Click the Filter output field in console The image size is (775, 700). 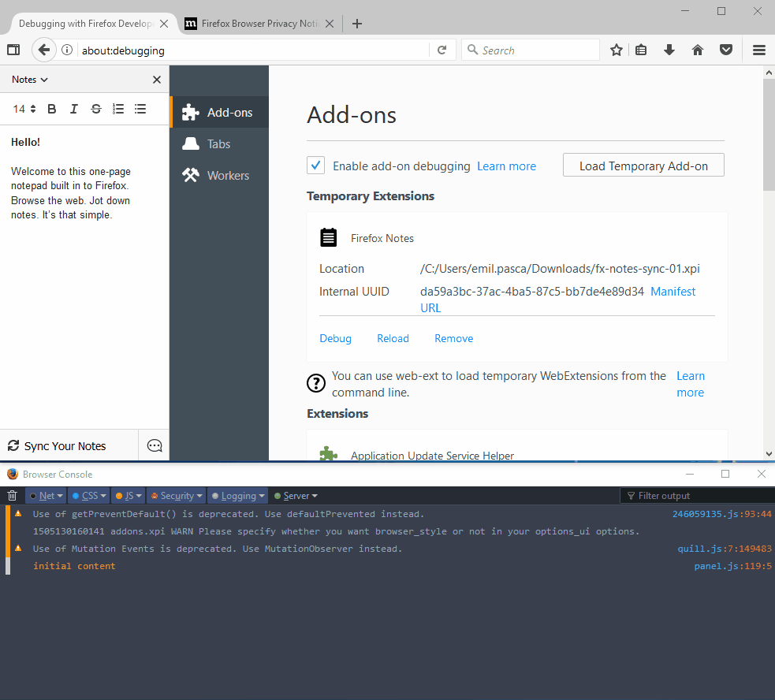697,495
